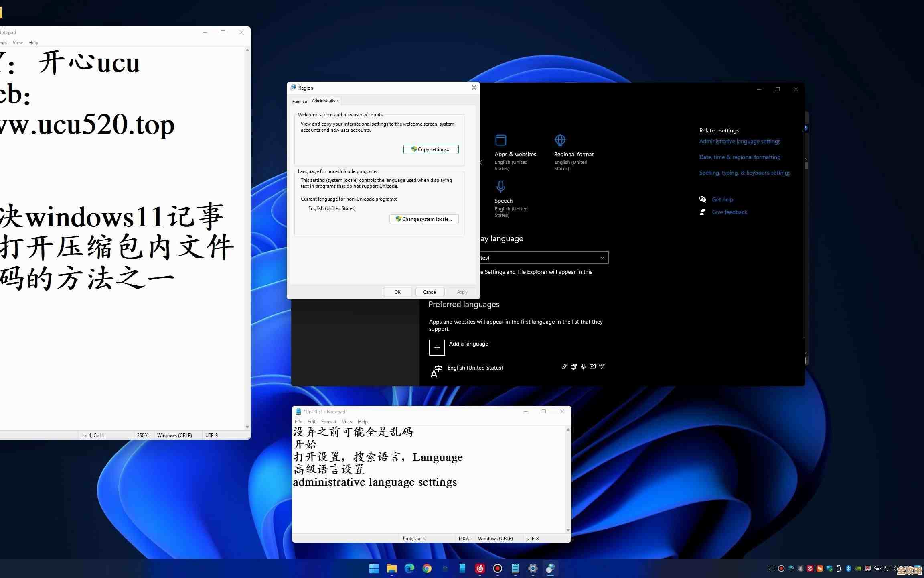Click the ABC spellcheck icon on the English row
Viewport: 924px width, 578px height.
click(x=602, y=366)
